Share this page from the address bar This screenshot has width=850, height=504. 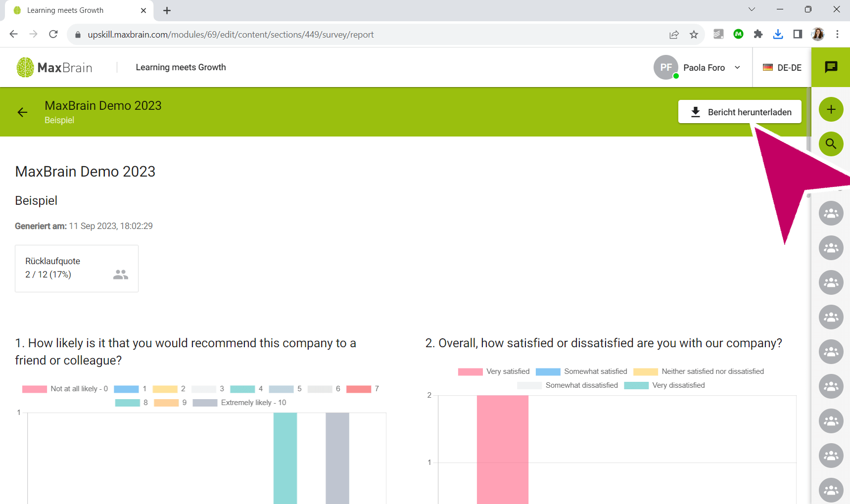click(x=674, y=34)
